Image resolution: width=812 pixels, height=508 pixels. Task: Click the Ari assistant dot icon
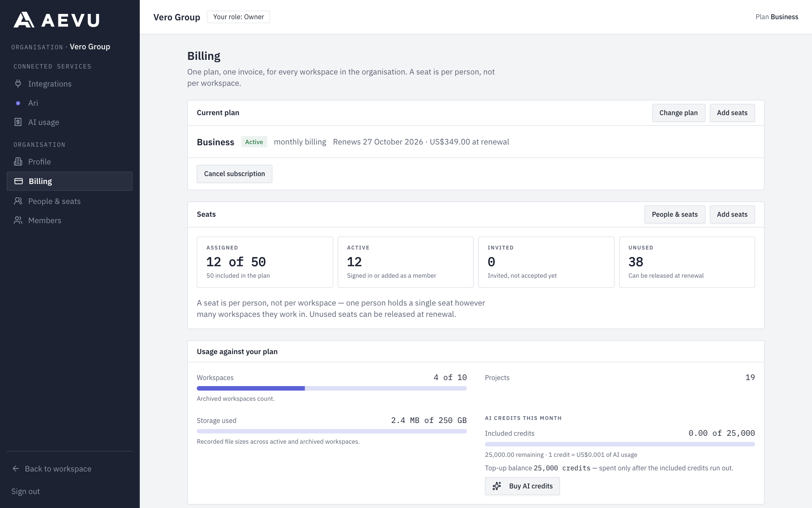click(x=18, y=103)
